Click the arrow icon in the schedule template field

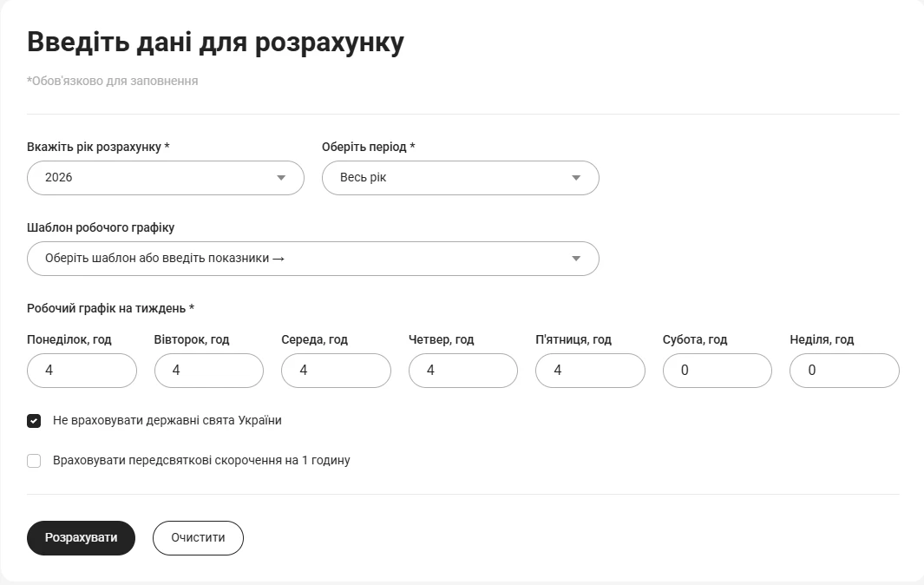pyautogui.click(x=576, y=259)
